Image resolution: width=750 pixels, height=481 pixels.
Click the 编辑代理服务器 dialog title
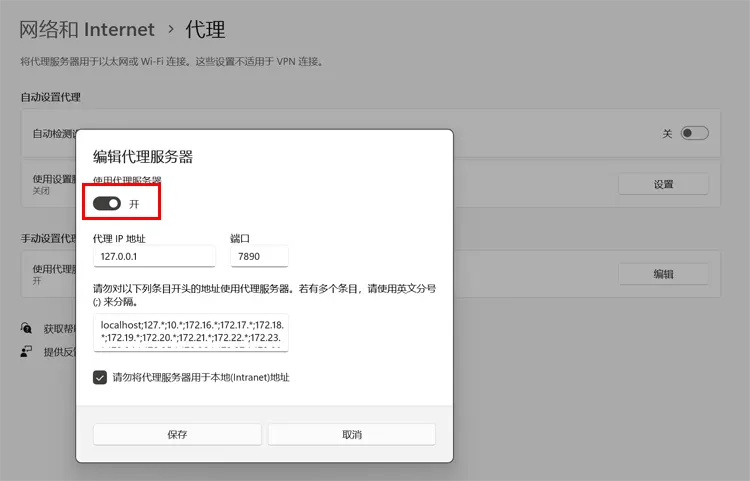tap(143, 157)
